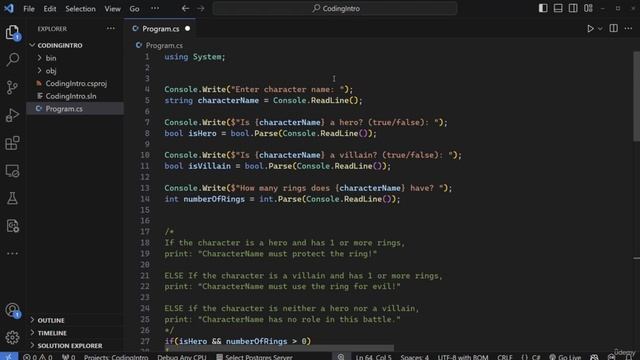Open the Search view

tap(12, 60)
